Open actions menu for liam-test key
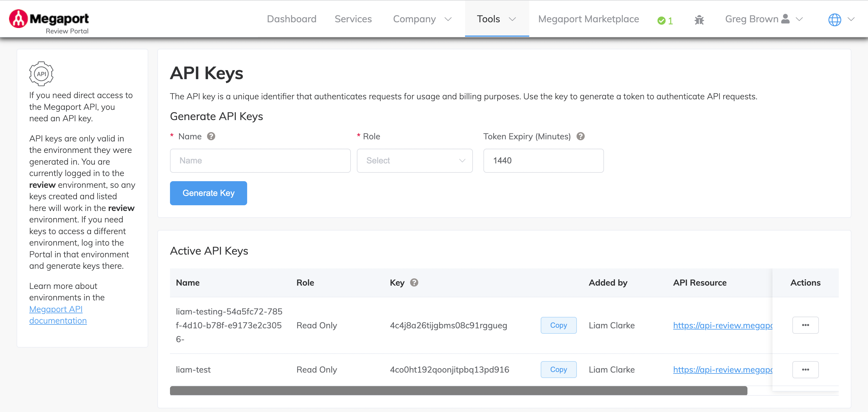Viewport: 868px width, 412px height. [806, 369]
